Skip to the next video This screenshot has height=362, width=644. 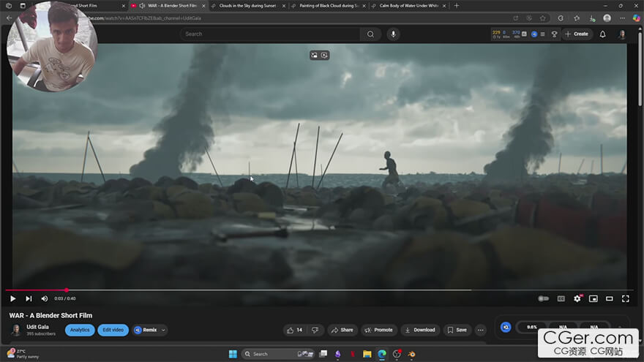[x=29, y=299]
